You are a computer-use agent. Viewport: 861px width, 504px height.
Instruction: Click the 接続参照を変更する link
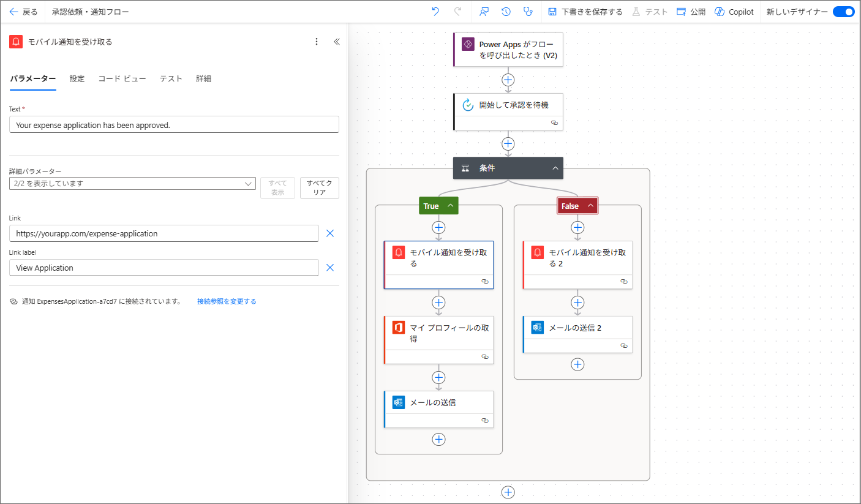pyautogui.click(x=227, y=301)
